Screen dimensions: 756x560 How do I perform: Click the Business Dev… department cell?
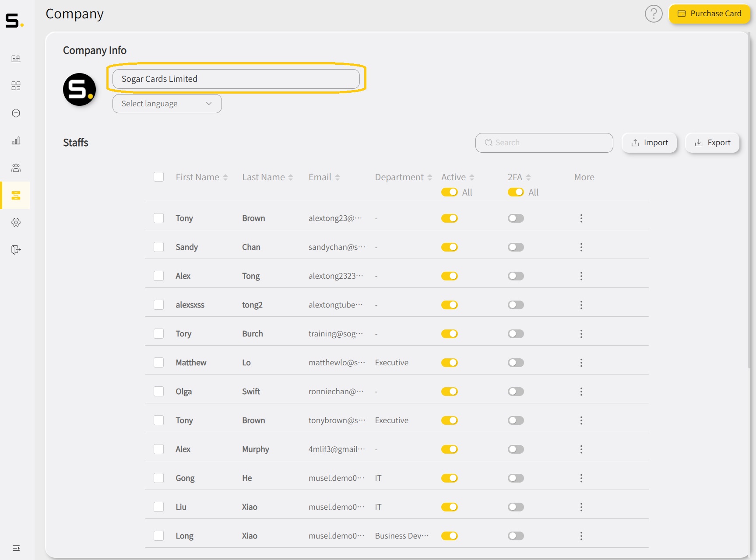(x=402, y=536)
